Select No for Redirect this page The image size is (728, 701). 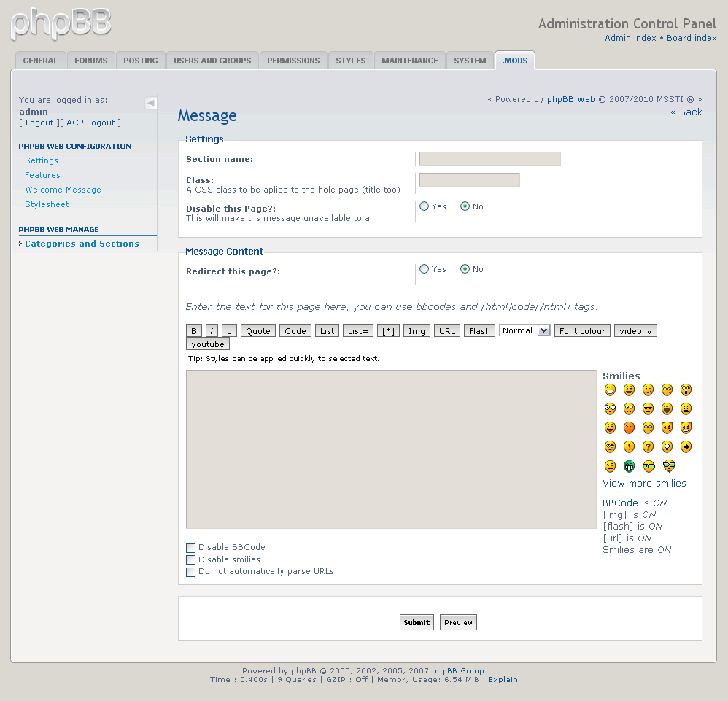[x=465, y=268]
